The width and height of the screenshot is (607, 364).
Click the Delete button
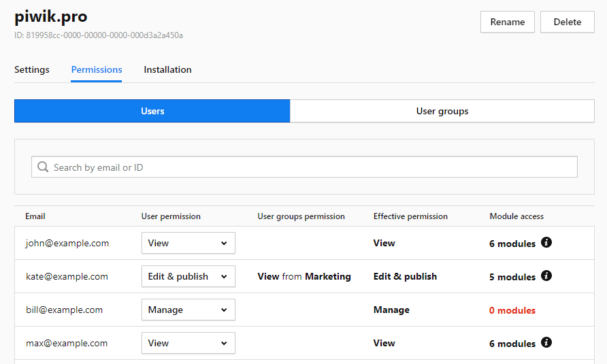567,22
